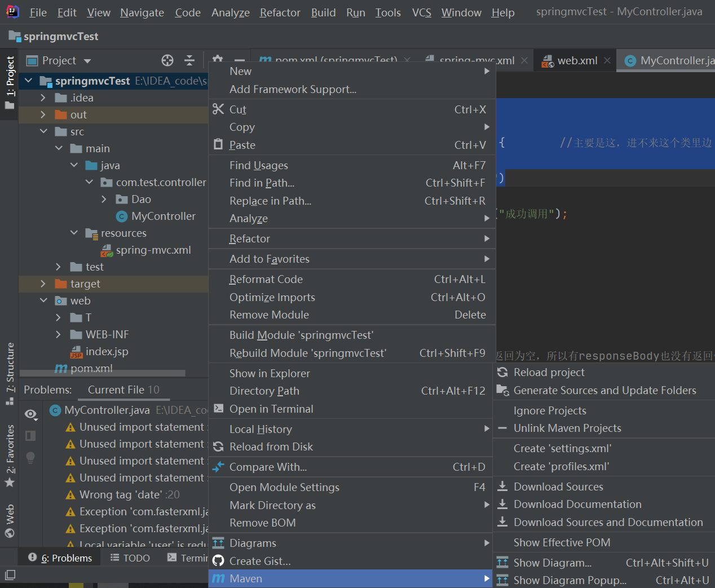Click the Cut scissors icon in context menu

click(x=218, y=109)
